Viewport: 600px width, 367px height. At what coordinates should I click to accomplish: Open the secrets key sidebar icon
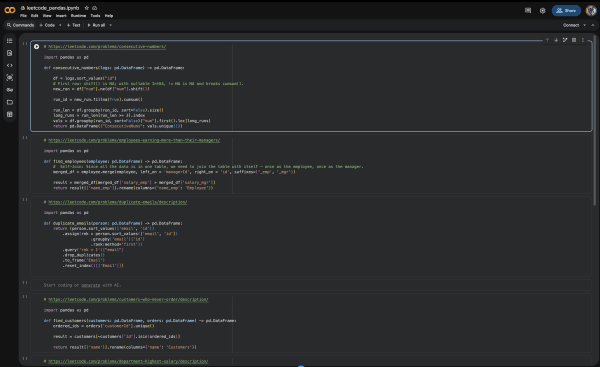point(10,90)
